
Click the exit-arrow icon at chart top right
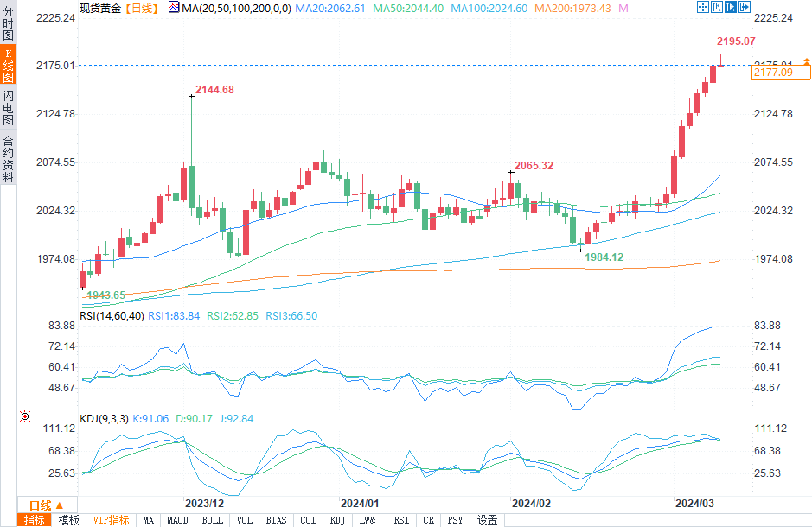click(x=745, y=7)
